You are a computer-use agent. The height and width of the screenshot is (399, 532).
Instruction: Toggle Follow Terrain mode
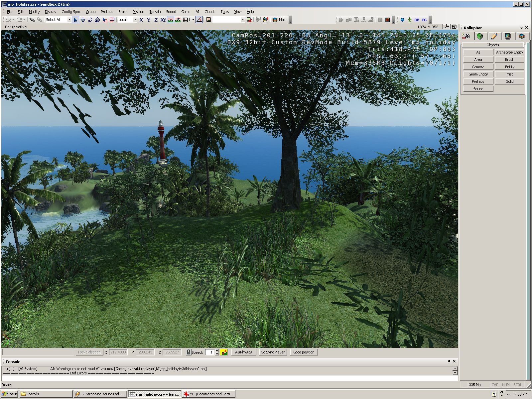tap(171, 20)
